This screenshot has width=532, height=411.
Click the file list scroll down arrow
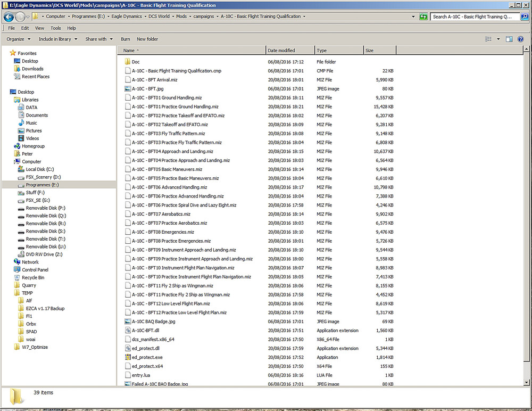click(x=526, y=382)
